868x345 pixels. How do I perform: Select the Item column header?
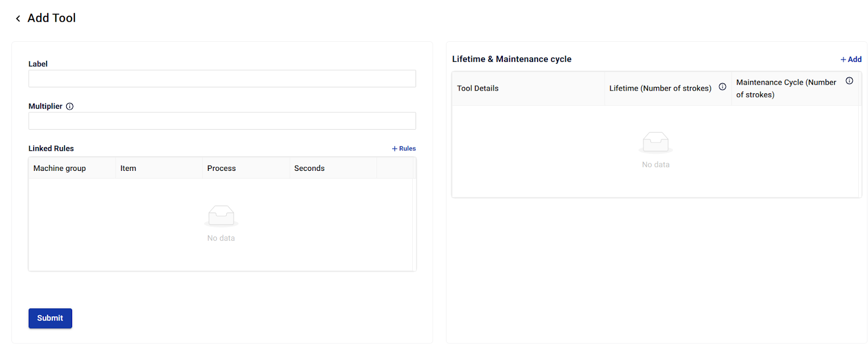[128, 169]
